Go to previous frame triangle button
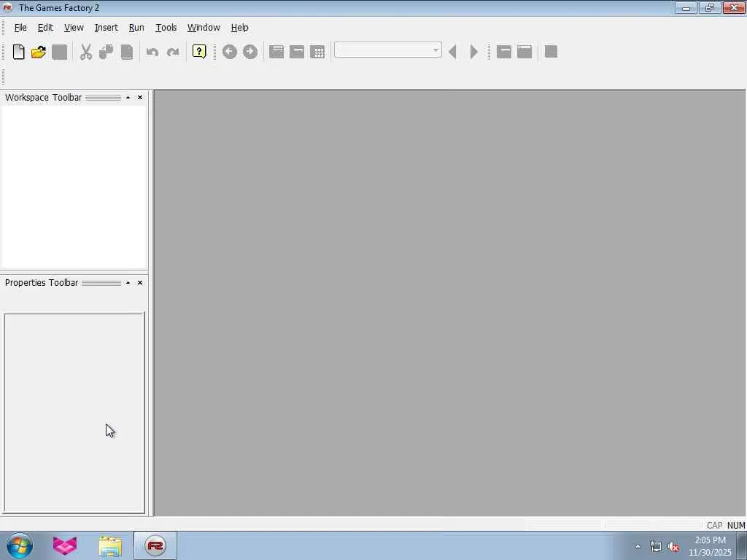Image resolution: width=747 pixels, height=560 pixels. pos(453,52)
